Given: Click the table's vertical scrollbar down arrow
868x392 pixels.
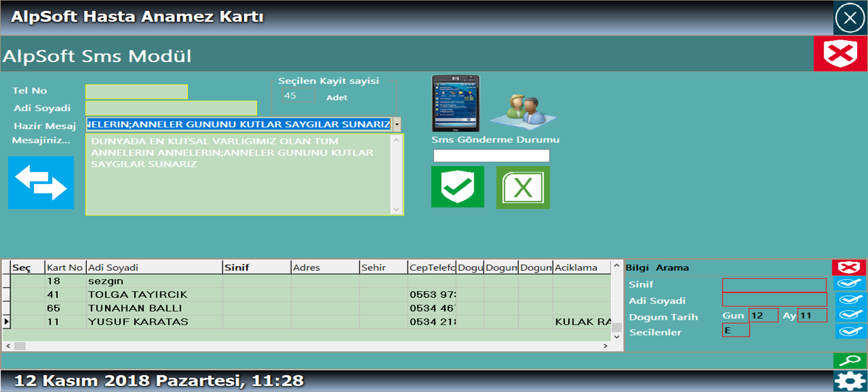Looking at the screenshot, I should click(617, 336).
